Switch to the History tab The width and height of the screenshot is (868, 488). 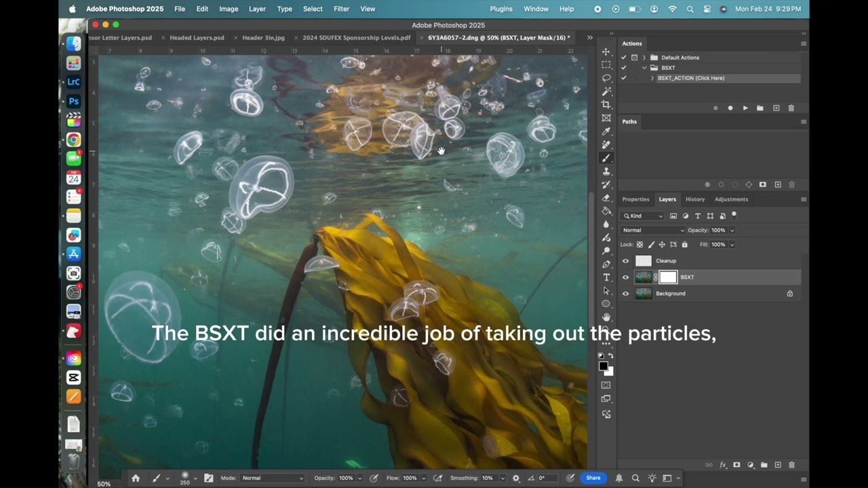[695, 199]
